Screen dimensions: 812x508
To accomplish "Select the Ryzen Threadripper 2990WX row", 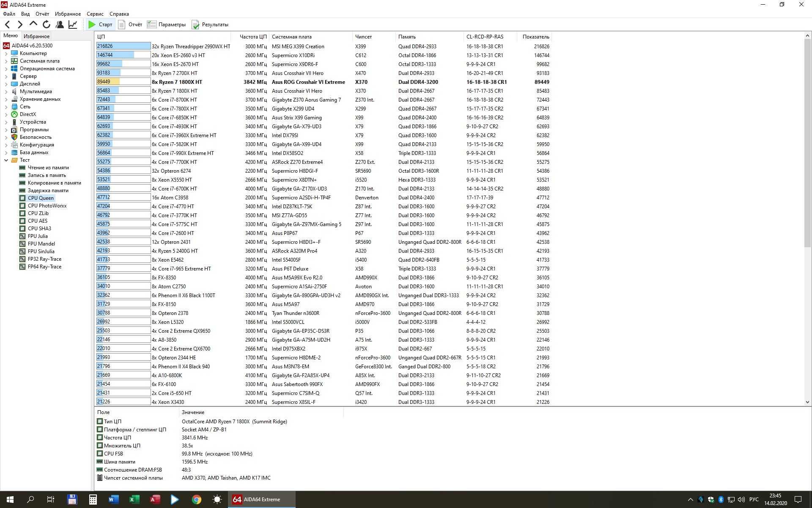I will pos(324,47).
